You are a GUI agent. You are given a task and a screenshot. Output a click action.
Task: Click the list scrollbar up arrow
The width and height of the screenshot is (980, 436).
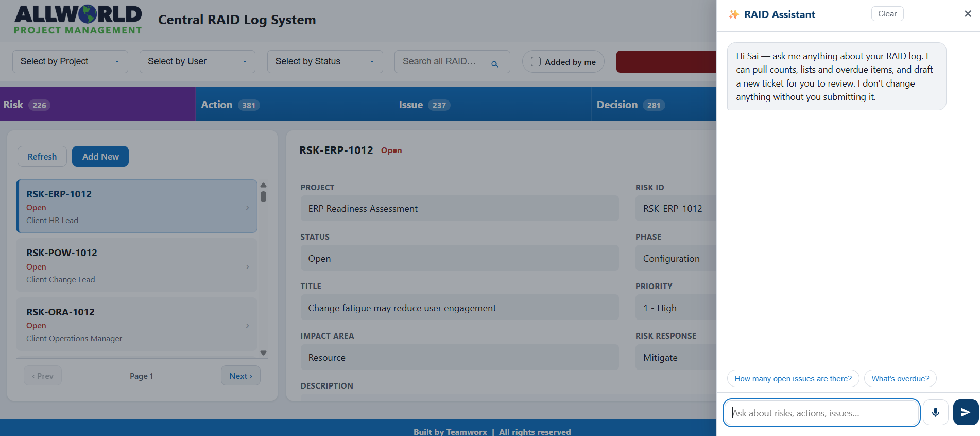click(x=263, y=185)
